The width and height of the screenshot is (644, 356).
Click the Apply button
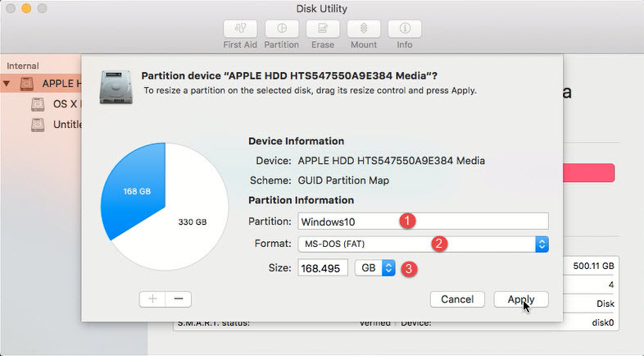[521, 299]
